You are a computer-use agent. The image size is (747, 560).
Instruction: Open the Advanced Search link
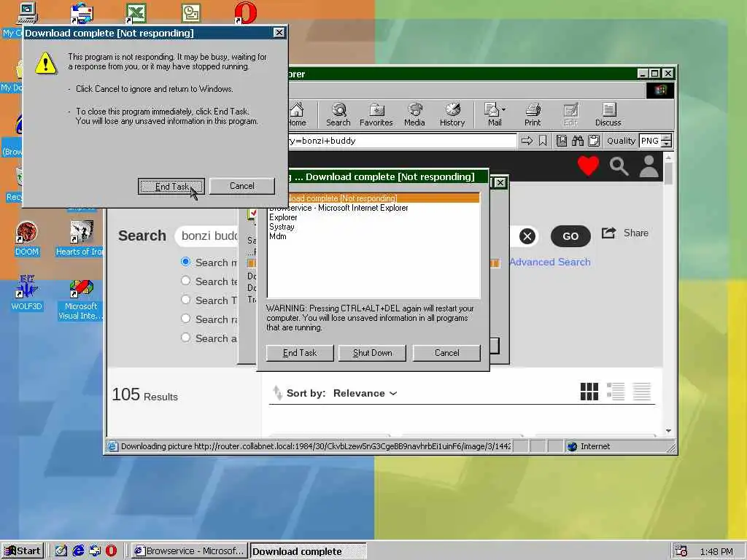click(x=550, y=262)
